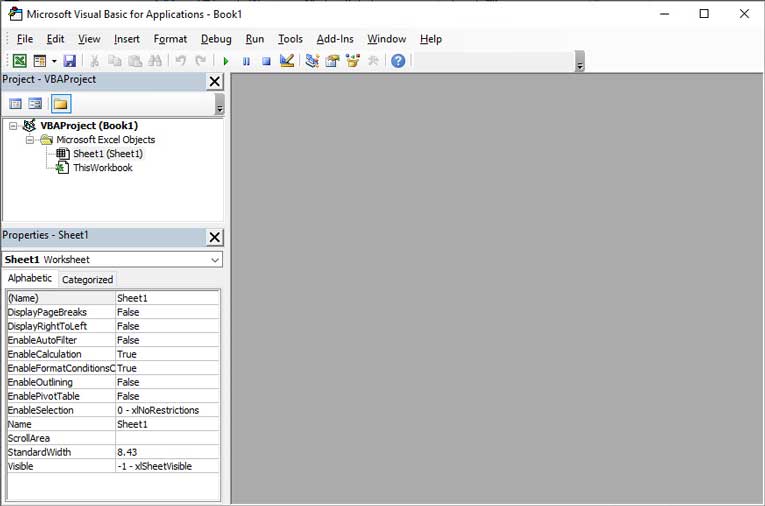Image resolution: width=765 pixels, height=506 pixels.
Task: Click EnableAutoFilter value False
Action: pos(167,341)
